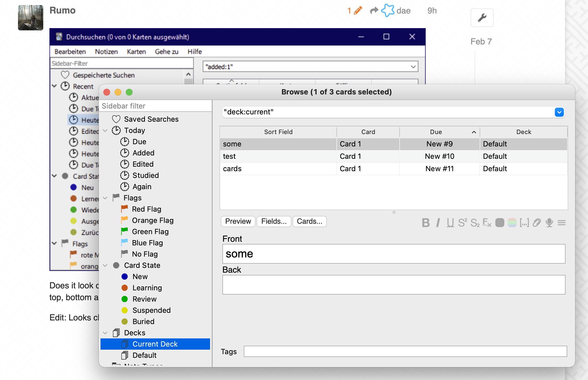The width and height of the screenshot is (588, 380).
Task: Click the Cards... button
Action: (309, 221)
